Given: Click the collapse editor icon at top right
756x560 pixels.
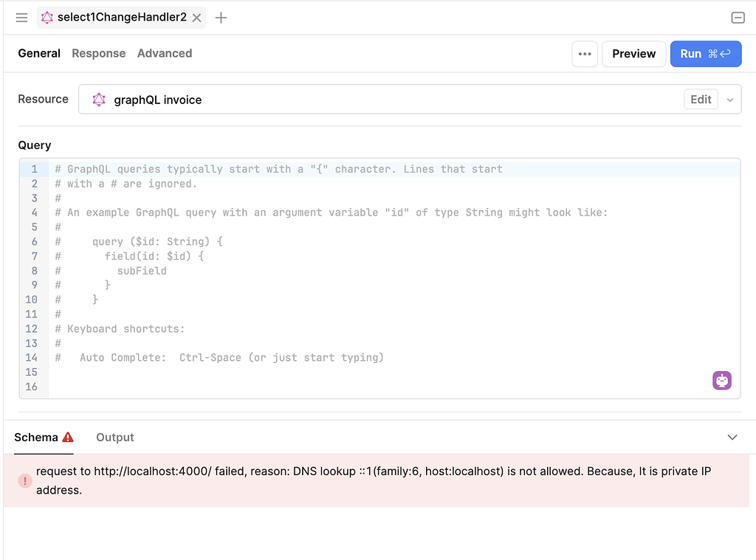Looking at the screenshot, I should point(738,17).
